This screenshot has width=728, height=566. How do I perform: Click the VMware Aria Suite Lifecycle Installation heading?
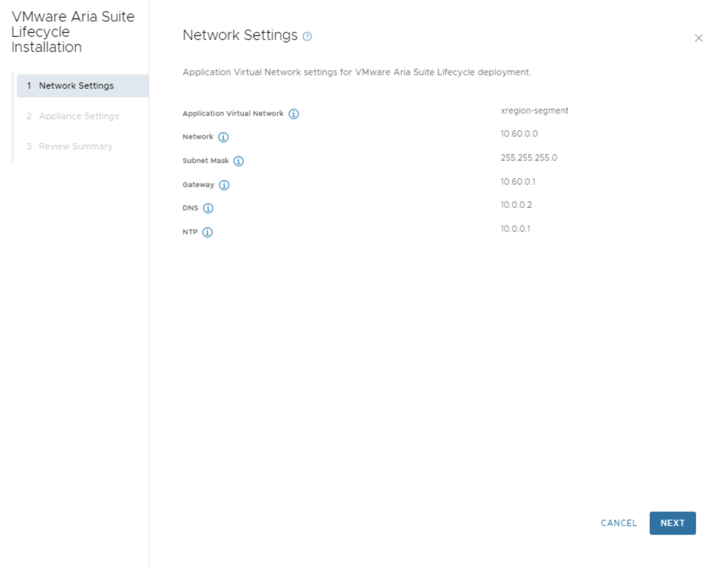pyautogui.click(x=73, y=32)
